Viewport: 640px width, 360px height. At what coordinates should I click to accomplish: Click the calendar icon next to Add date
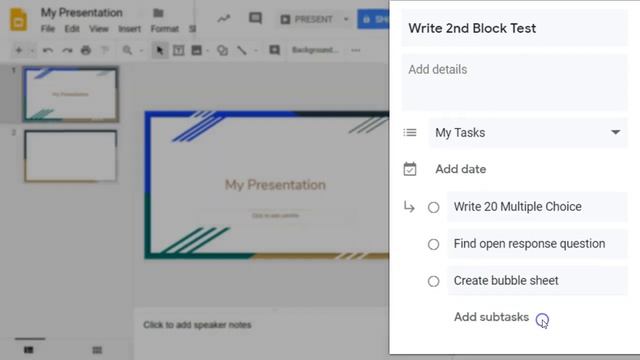pyautogui.click(x=410, y=169)
